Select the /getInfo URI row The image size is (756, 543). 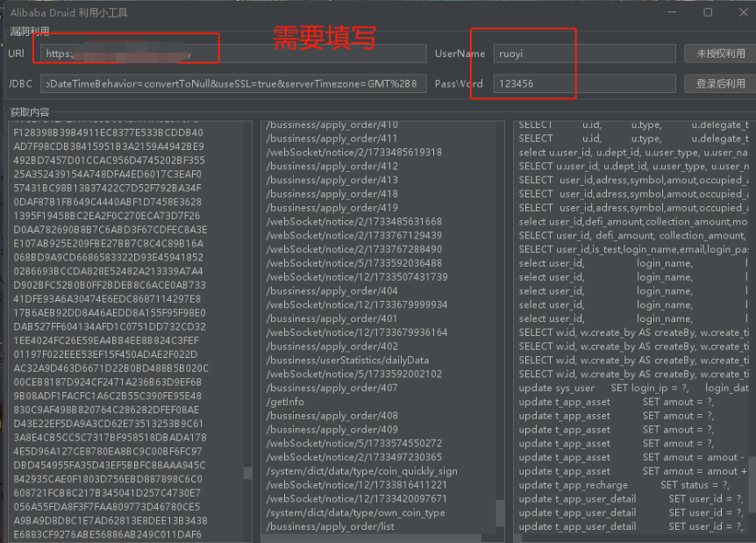click(285, 402)
